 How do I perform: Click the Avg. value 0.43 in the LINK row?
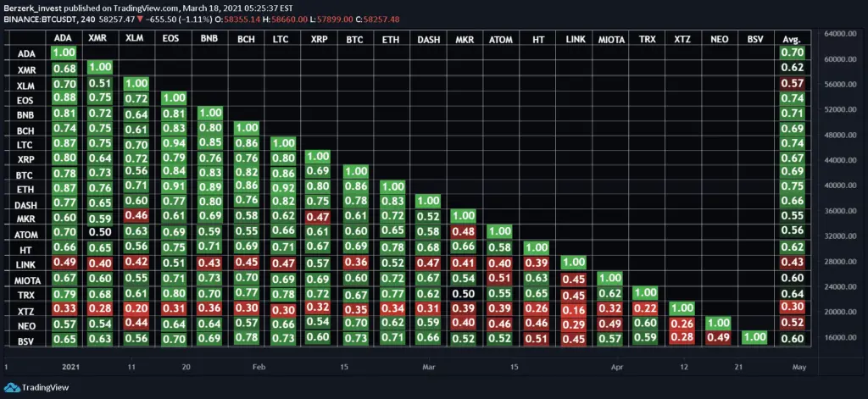pyautogui.click(x=792, y=263)
